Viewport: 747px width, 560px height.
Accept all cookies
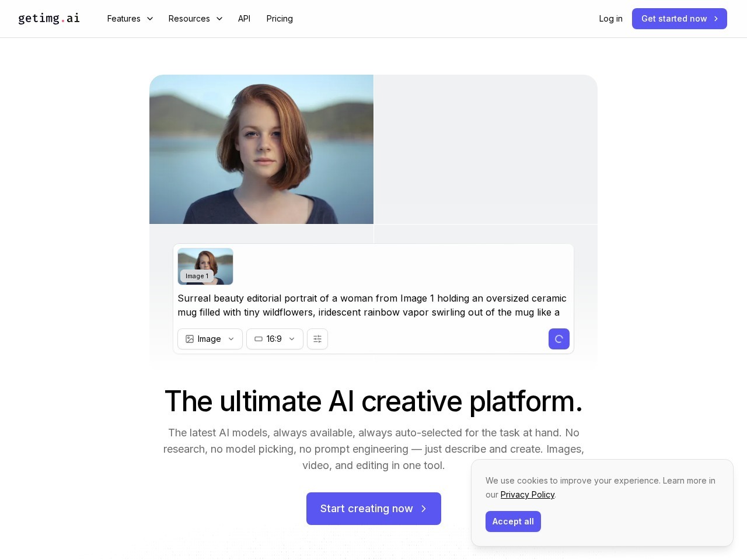[513, 521]
